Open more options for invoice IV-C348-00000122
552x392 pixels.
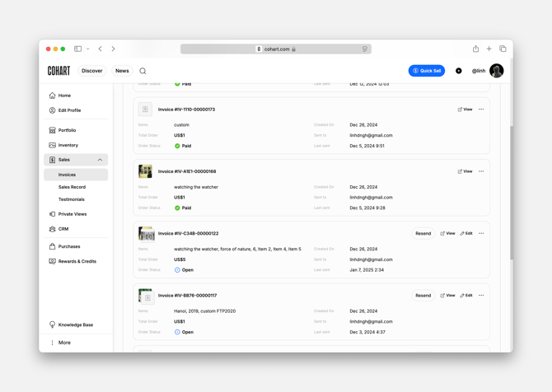[x=481, y=233]
